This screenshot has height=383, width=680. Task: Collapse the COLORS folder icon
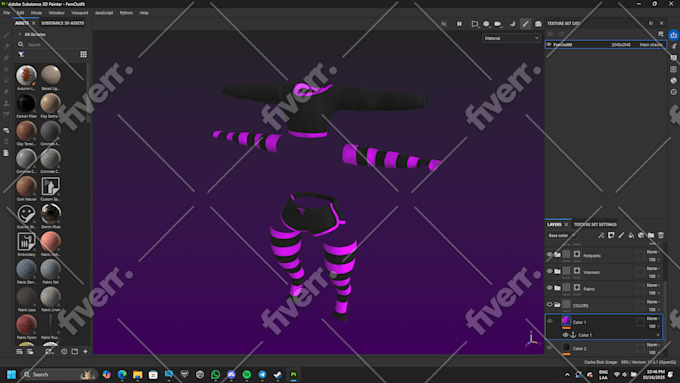tap(557, 304)
